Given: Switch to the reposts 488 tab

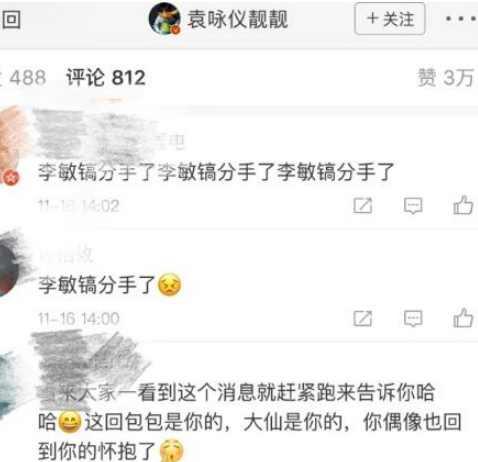Looking at the screenshot, I should point(23,78).
